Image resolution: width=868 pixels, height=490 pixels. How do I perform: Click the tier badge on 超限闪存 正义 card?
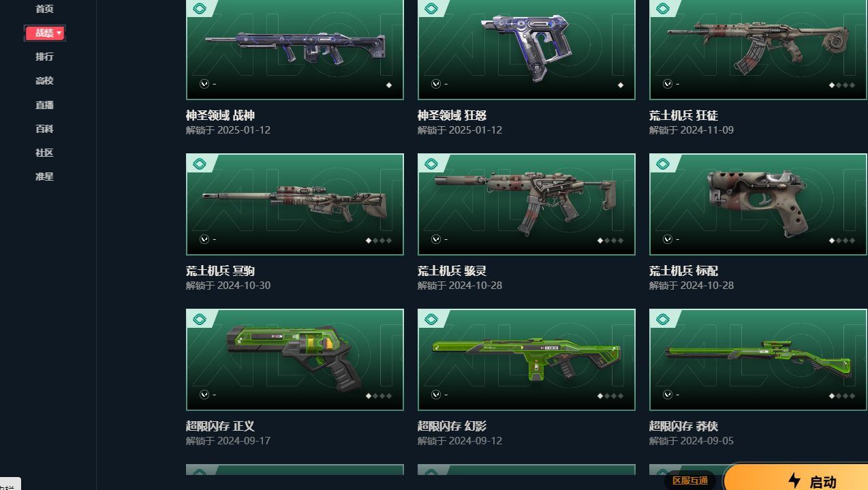click(200, 319)
